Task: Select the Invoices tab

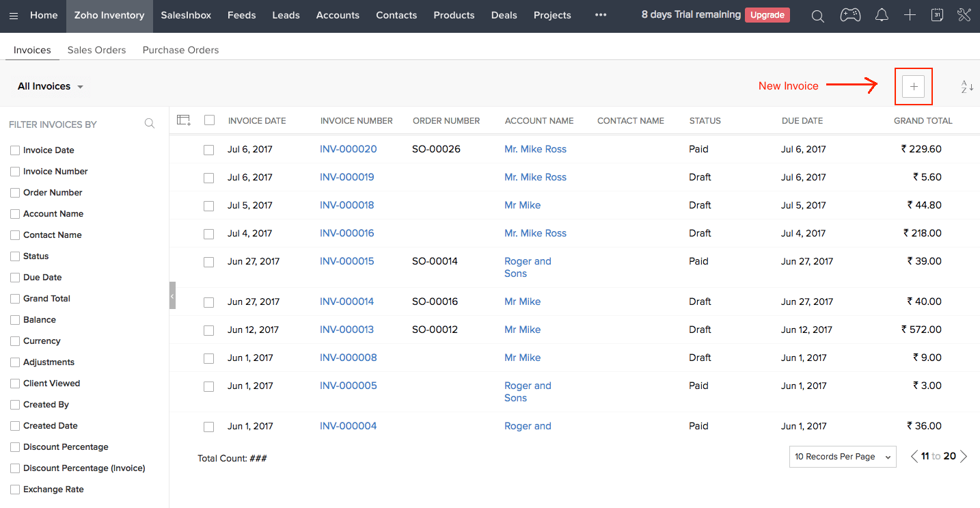Action: [x=32, y=50]
